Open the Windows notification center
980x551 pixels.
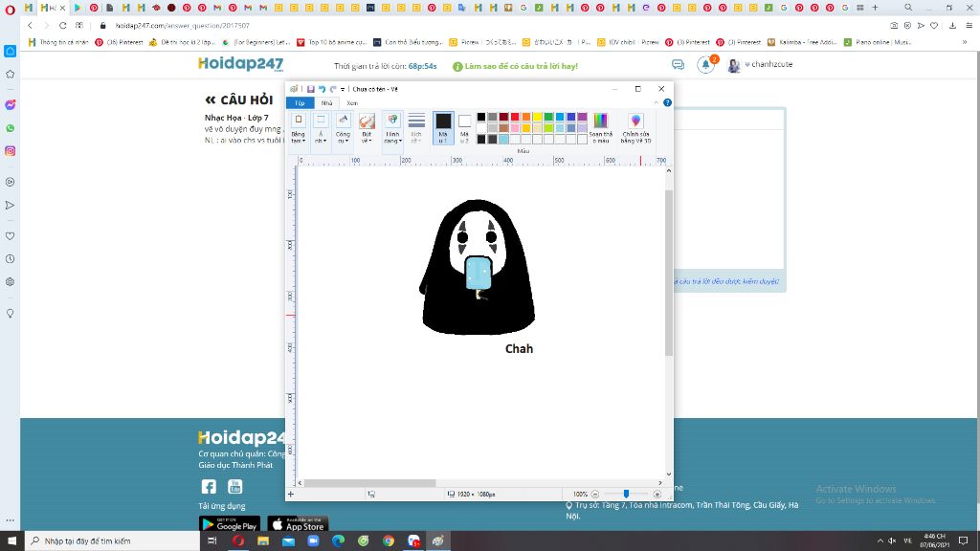[x=964, y=541]
